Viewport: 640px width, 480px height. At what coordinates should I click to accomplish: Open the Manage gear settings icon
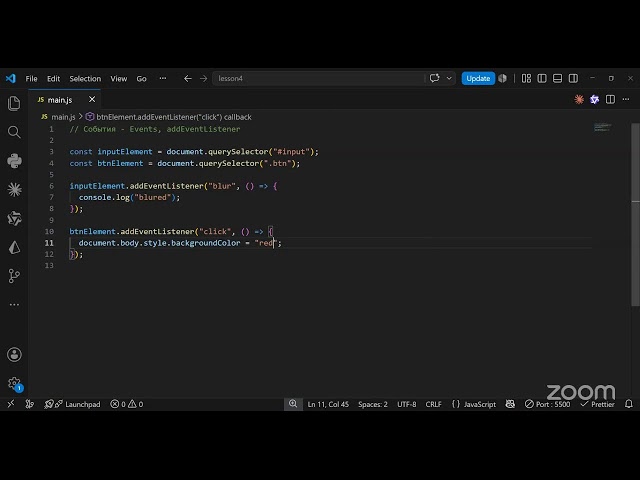14,383
